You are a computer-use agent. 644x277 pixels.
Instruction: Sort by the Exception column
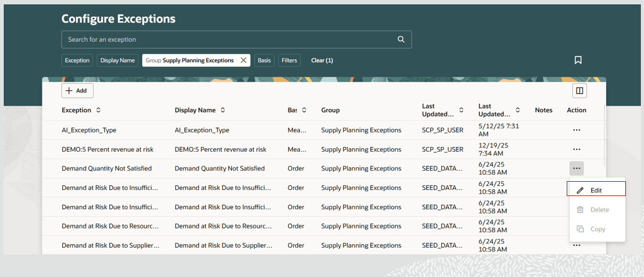click(x=98, y=110)
